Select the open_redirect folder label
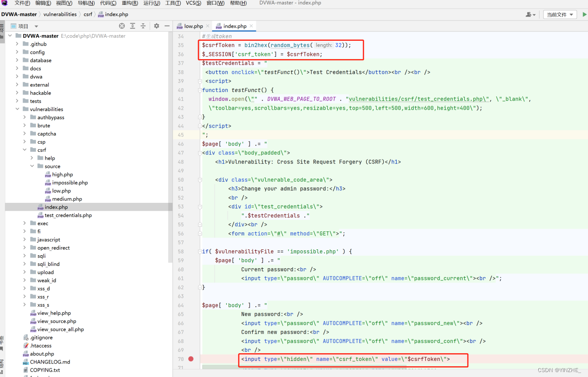 pos(53,248)
